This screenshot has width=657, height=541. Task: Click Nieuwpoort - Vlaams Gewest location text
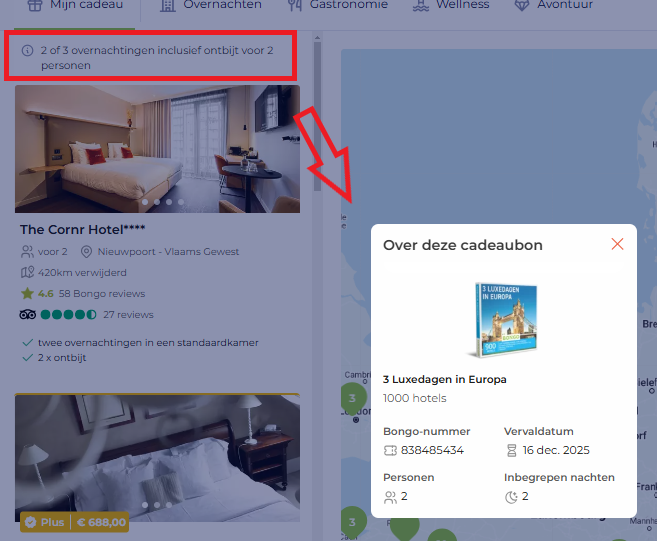point(168,252)
